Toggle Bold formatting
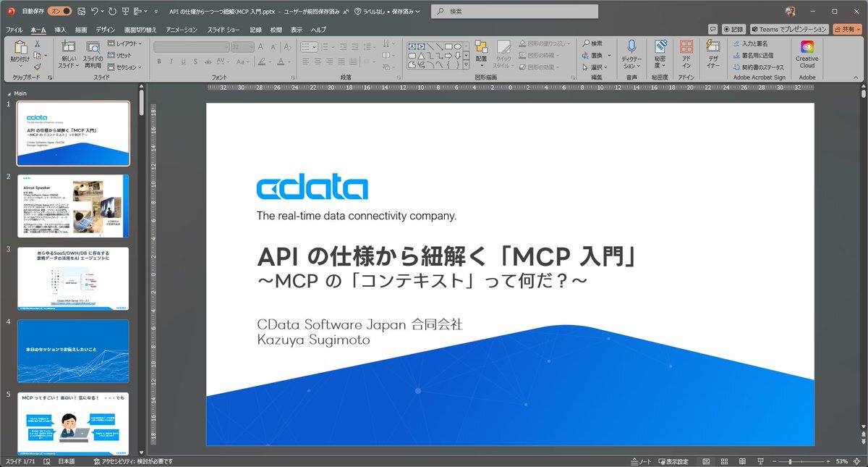This screenshot has width=868, height=467. pos(158,62)
